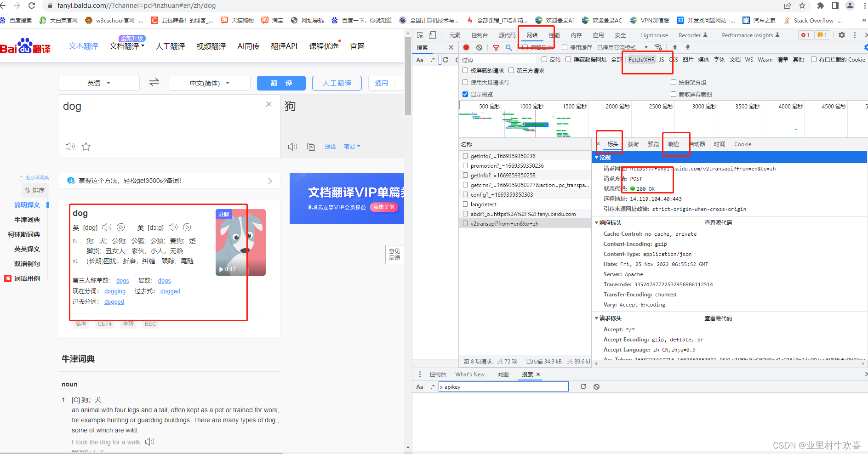
Task: Click the orange issues count badge
Action: click(x=822, y=35)
